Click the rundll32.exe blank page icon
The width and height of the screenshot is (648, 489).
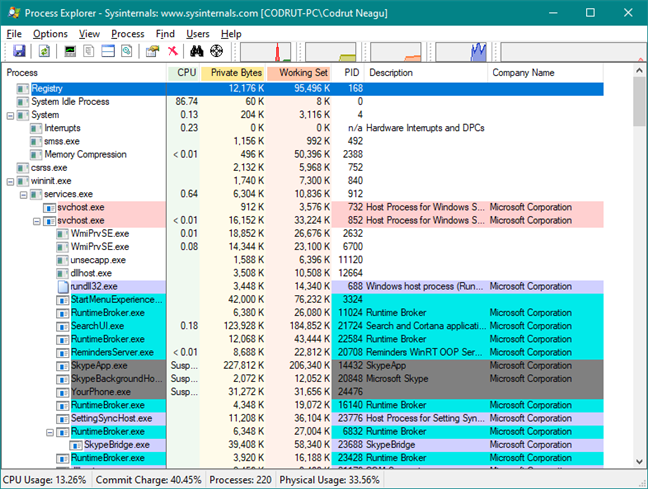(63, 286)
